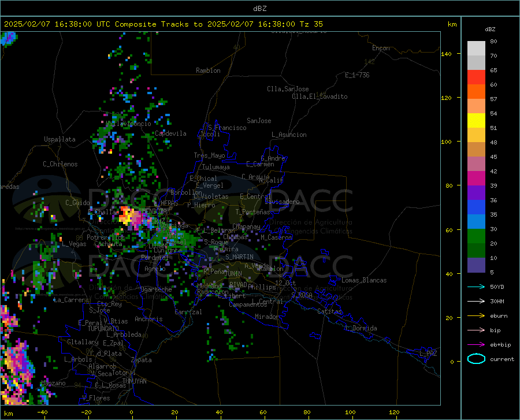Screen dimensions: 520x420
Task: Click the pink bip arrow legend icon
Action: click(x=476, y=330)
